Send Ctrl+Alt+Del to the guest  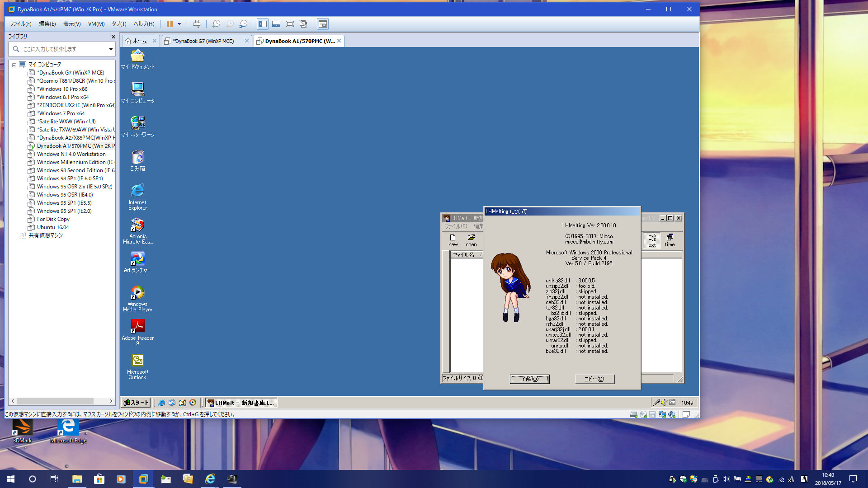pyautogui.click(x=197, y=24)
